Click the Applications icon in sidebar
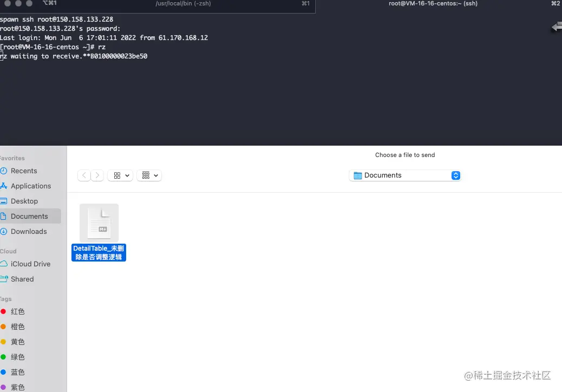562x392 pixels. pyautogui.click(x=4, y=186)
